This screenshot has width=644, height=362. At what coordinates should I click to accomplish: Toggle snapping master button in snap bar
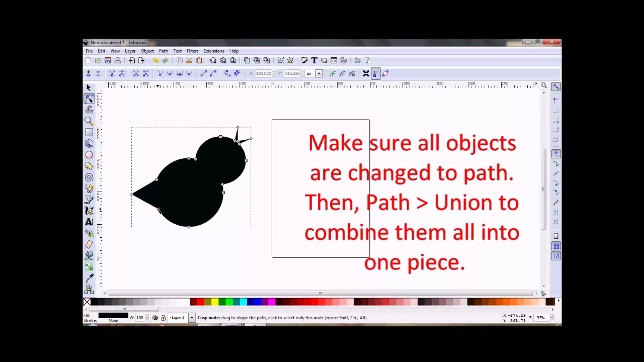556,86
